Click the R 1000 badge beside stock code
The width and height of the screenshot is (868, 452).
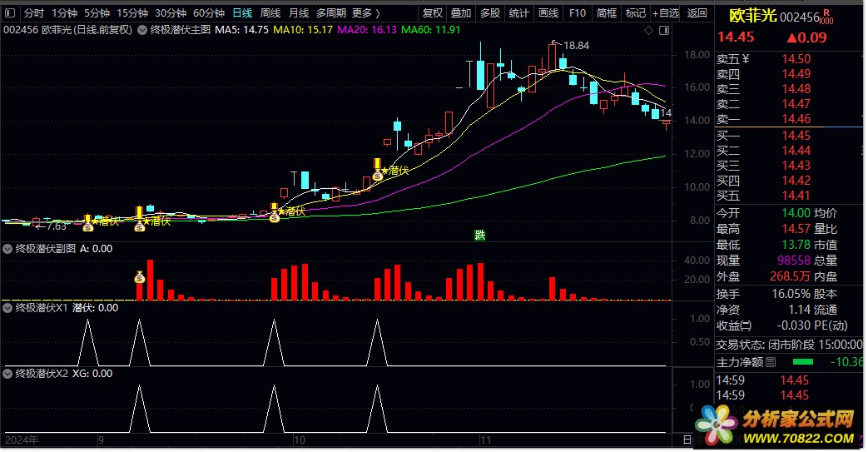pyautogui.click(x=826, y=17)
